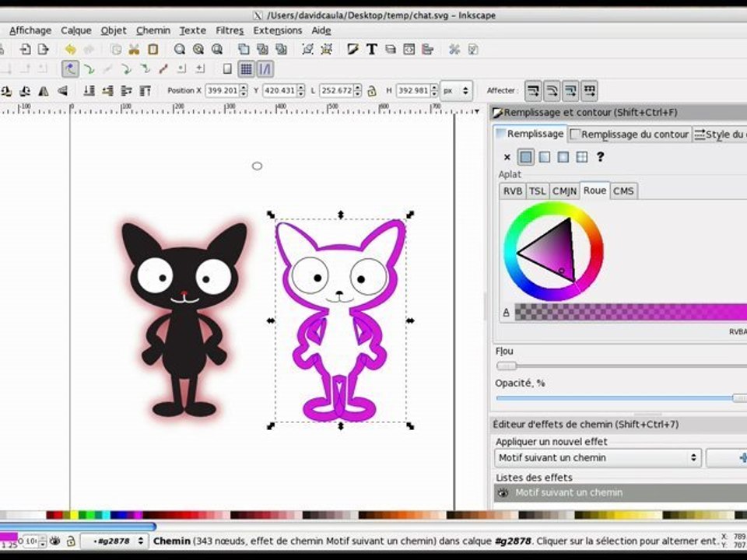Switch to Remplissage du contour tab
This screenshot has width=747, height=560.
click(x=630, y=135)
